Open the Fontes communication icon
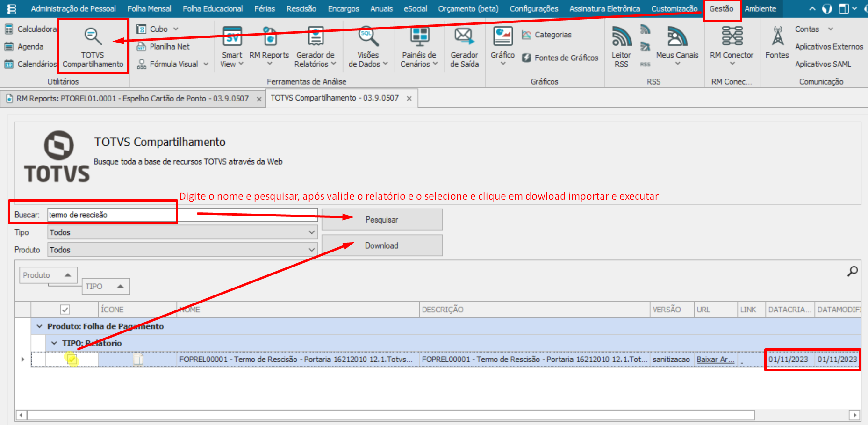Screen dimensions: 868x425 point(777,42)
